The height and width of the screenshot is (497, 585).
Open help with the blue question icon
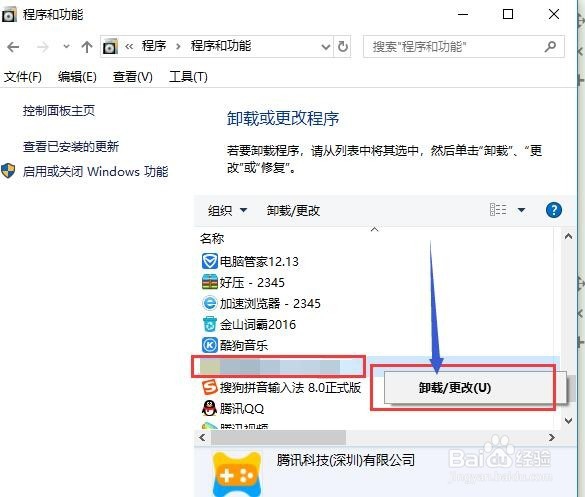(x=554, y=210)
